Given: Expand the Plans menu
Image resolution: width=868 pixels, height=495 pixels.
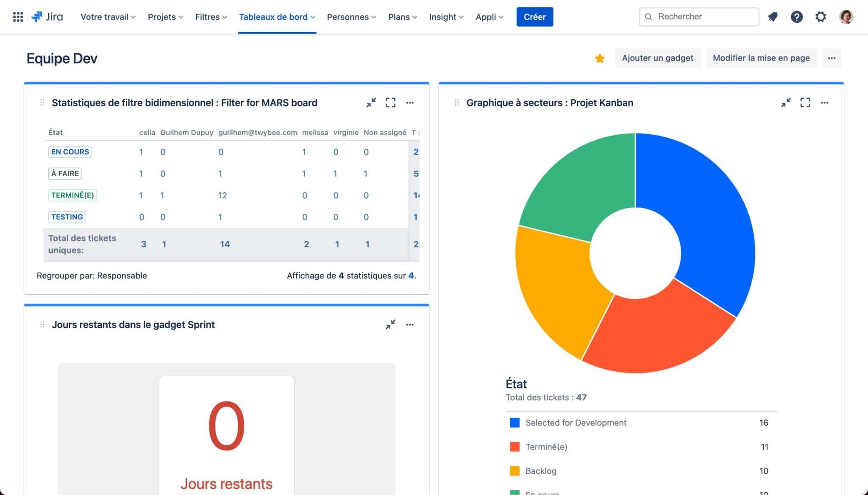Looking at the screenshot, I should click(x=403, y=17).
